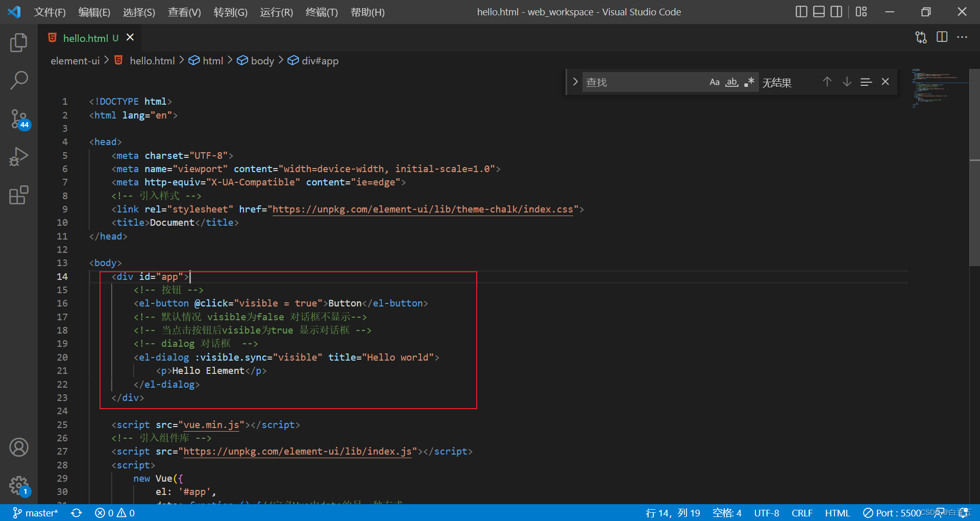Open the 运行(R) menu

(x=277, y=12)
